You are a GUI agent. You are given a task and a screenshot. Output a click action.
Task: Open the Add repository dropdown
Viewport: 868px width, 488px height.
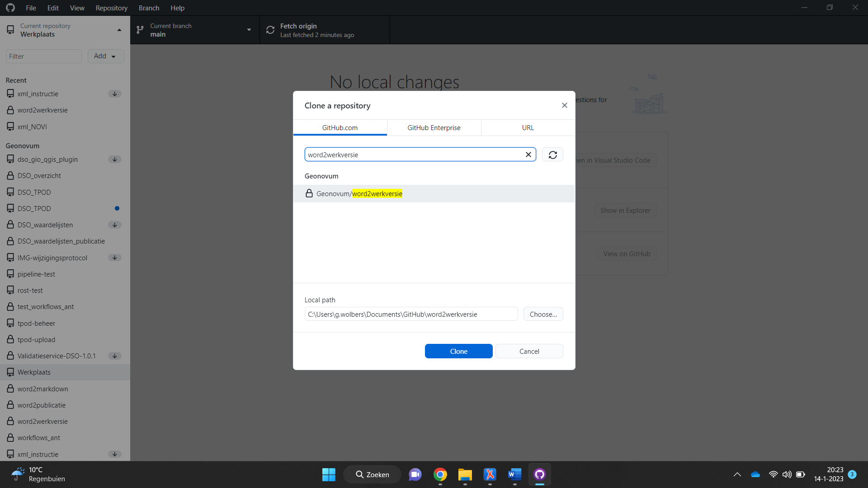click(x=105, y=56)
